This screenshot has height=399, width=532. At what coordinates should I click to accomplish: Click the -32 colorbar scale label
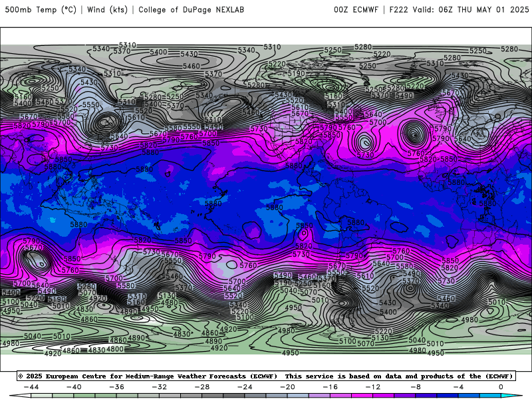coord(160,387)
